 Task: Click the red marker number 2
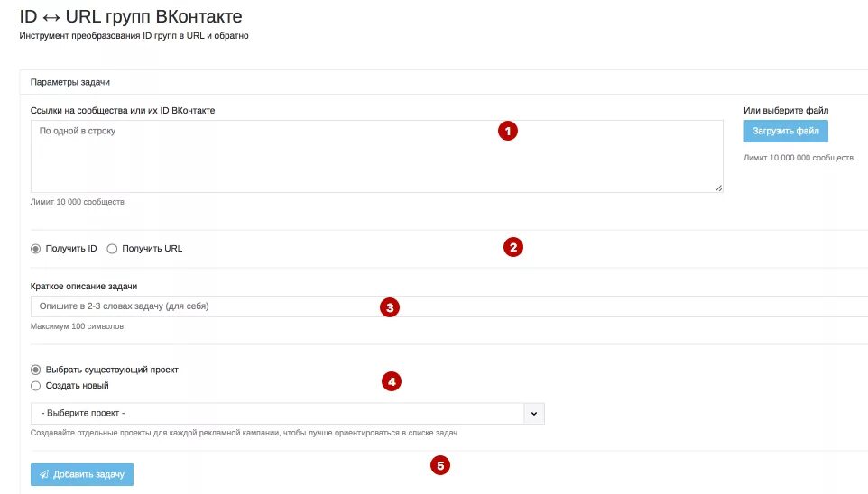pyautogui.click(x=513, y=247)
